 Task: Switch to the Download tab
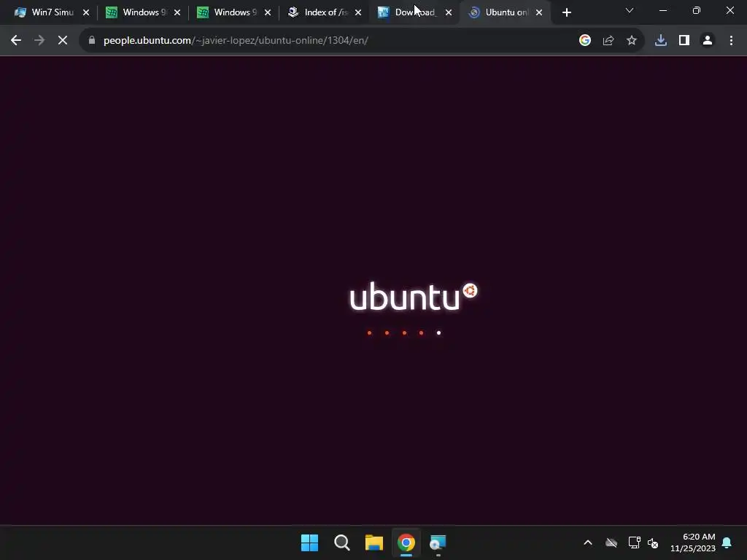(x=409, y=12)
